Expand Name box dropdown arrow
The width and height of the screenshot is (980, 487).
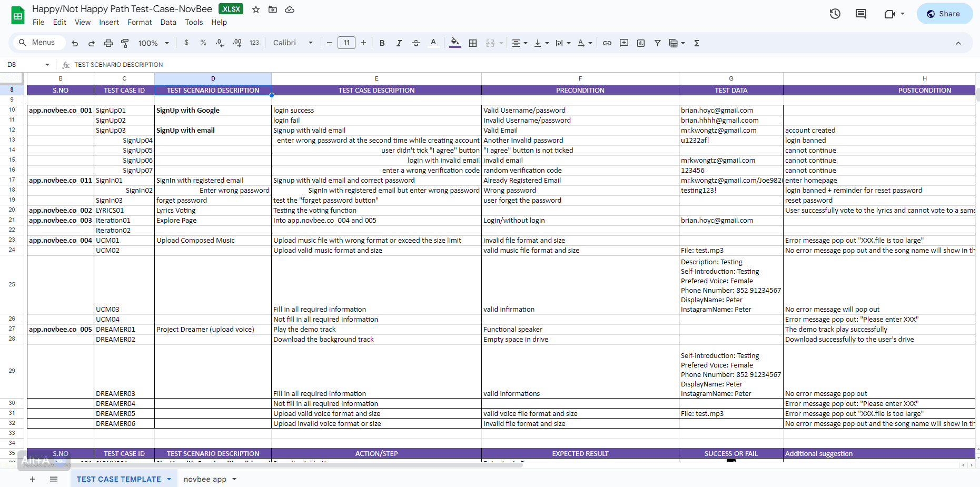(47, 65)
